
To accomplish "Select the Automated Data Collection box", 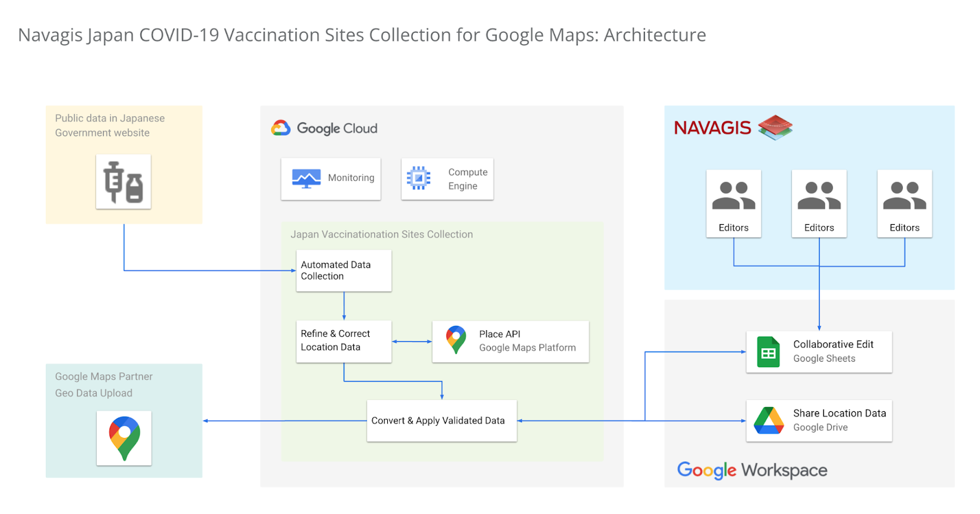I will tap(344, 270).
